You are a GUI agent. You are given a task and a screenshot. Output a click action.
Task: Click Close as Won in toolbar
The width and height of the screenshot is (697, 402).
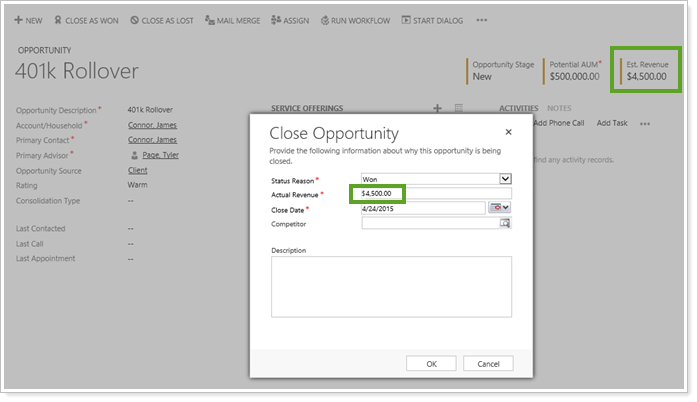88,20
